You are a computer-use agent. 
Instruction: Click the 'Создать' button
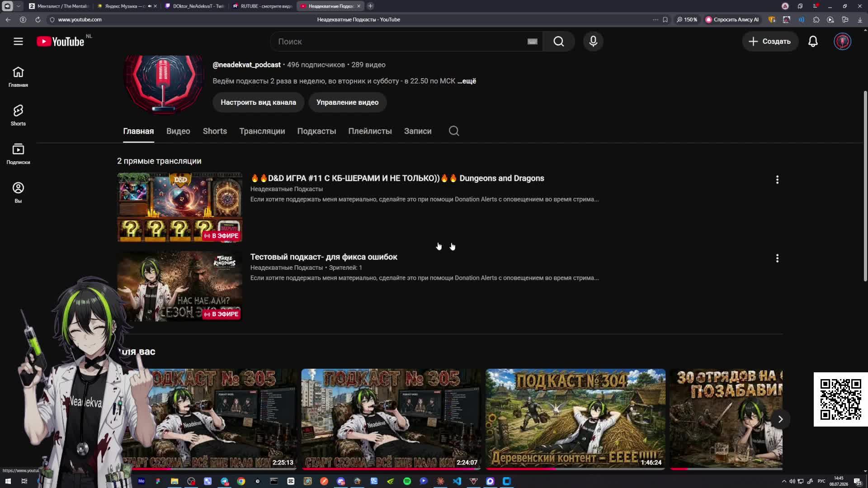click(770, 42)
